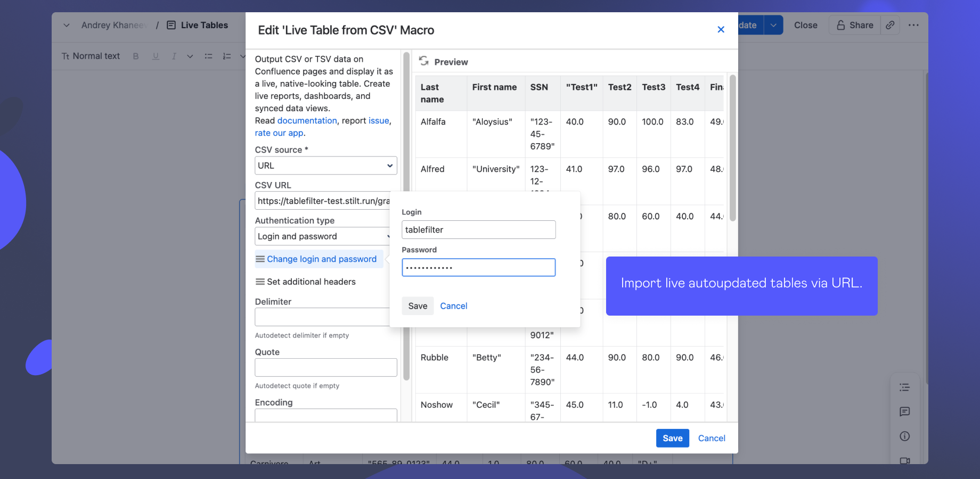Collapse the page tree chevron near Andrey Khaneev
This screenshot has width=980, height=479.
point(66,25)
